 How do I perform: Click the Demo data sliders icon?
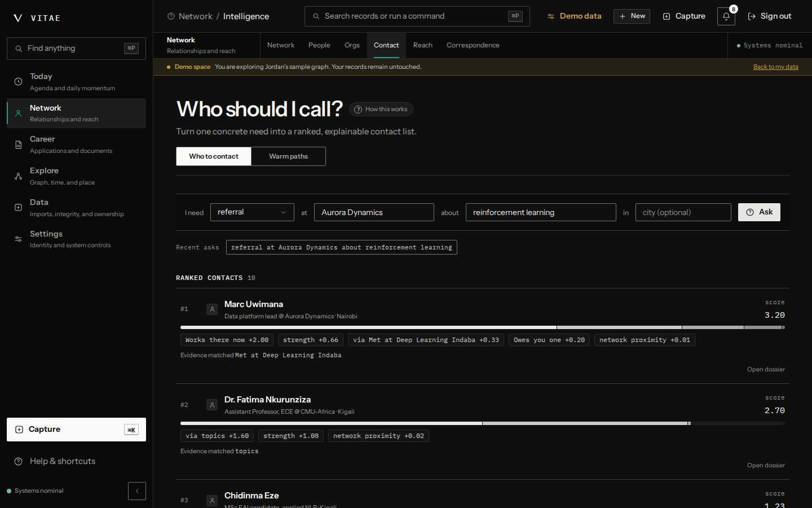tap(551, 16)
